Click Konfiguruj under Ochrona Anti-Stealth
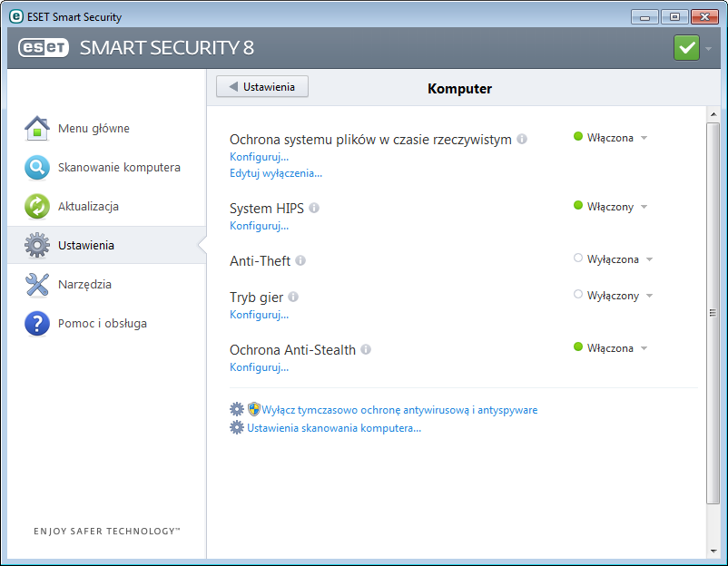Image resolution: width=728 pixels, height=566 pixels. [259, 367]
